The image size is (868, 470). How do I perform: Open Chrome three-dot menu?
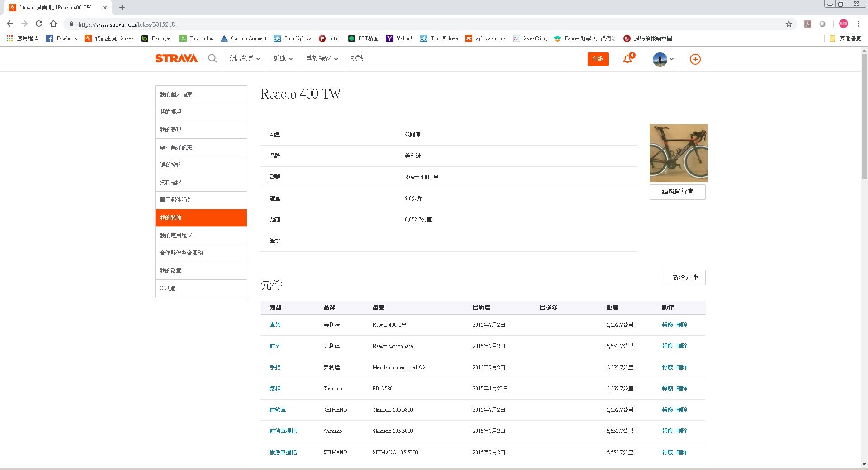coord(858,24)
